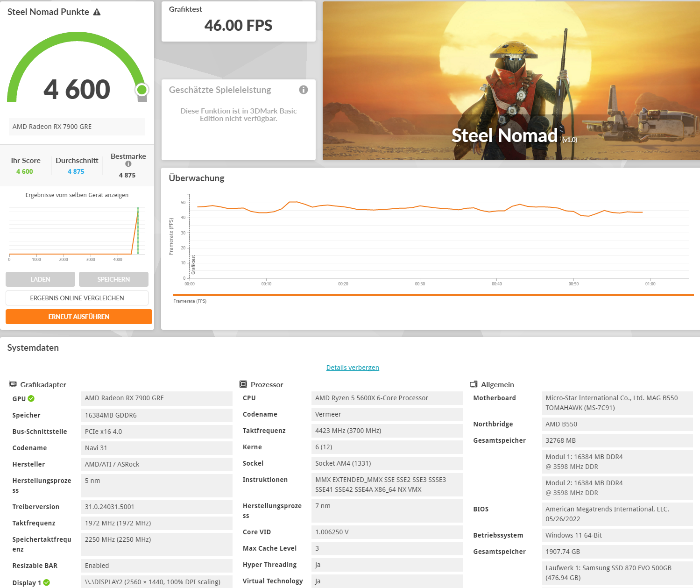The image size is (700, 588).
Task: Click the BIOS value American Megatrends International
Action: [x=617, y=514]
